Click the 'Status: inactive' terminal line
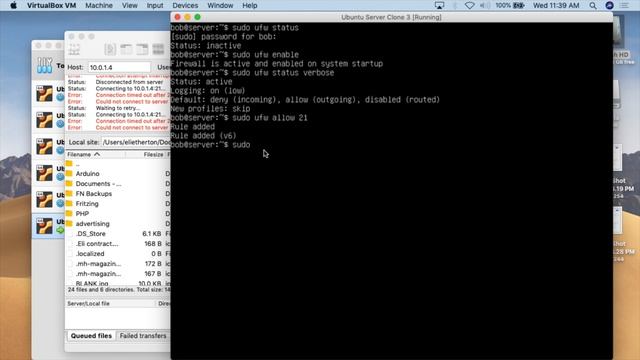Screen dimensions: 640x360 pos(205,46)
